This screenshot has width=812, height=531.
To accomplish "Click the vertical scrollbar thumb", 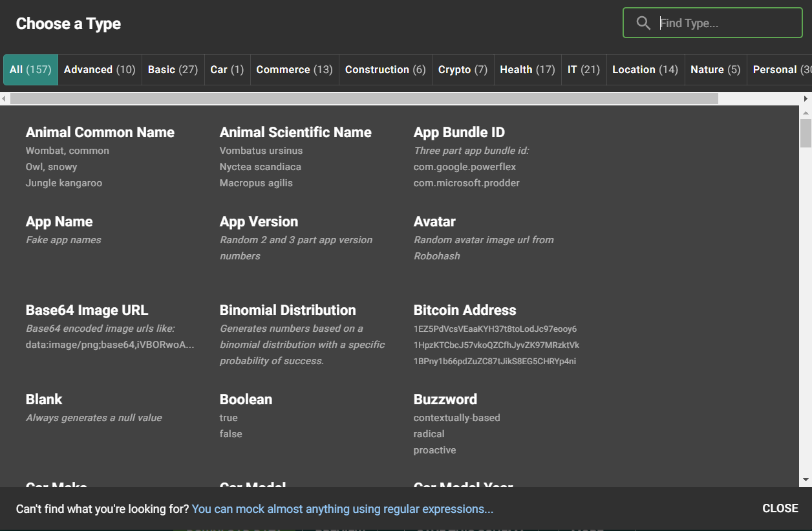I will 805,133.
